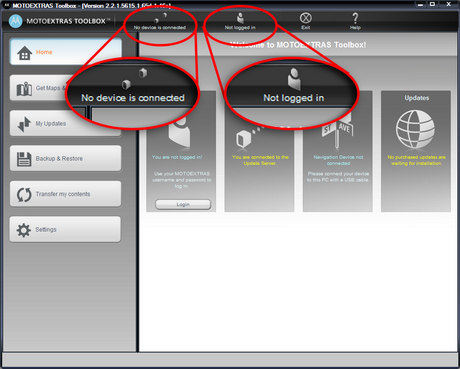Open the Home sidebar section
Viewport: 460px width, 369px height.
point(66,52)
